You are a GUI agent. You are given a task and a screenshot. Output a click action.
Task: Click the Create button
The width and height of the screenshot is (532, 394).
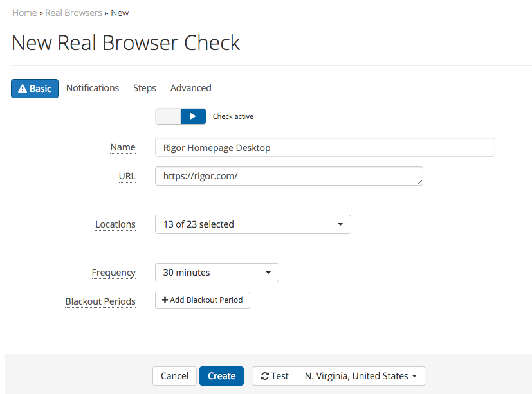point(221,376)
